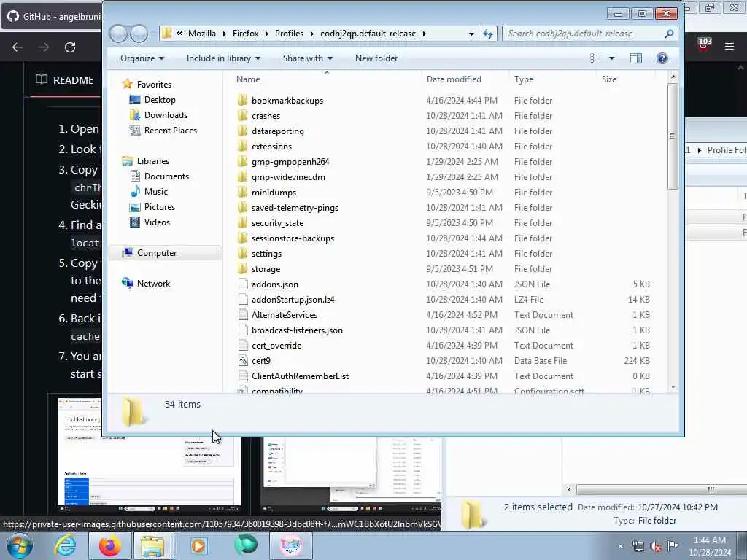Select the bookmarkbackups folder icon
Image resolution: width=747 pixels, height=560 pixels.
(x=242, y=101)
